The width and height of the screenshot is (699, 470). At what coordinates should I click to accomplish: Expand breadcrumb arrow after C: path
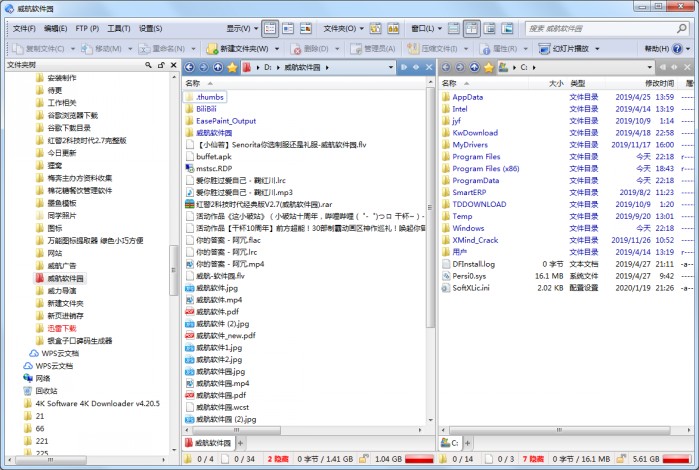[534, 68]
